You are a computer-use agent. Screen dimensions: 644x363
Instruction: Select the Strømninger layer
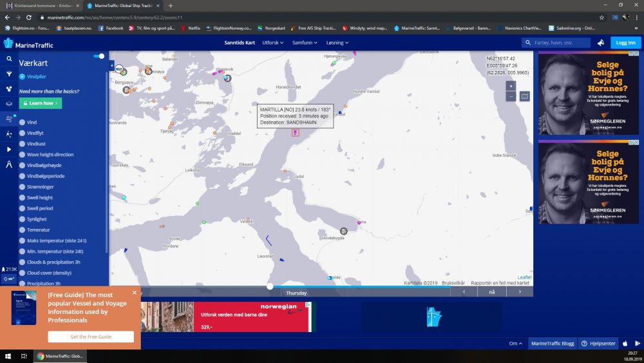(36, 186)
